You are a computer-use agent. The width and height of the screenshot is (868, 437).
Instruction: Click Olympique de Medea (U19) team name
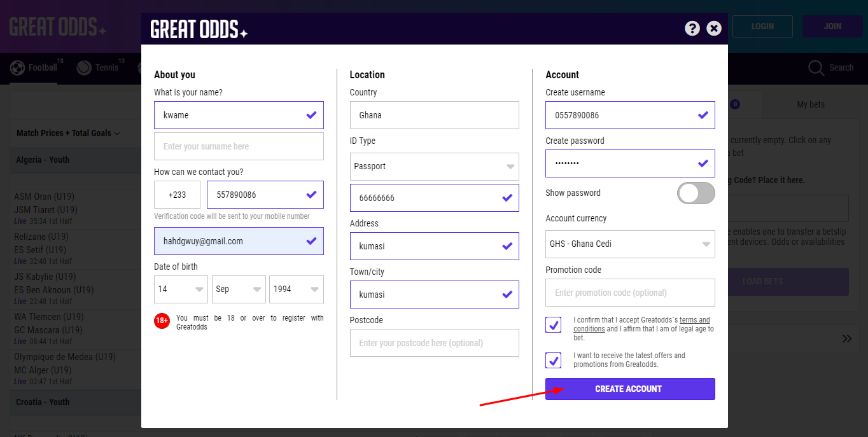pyautogui.click(x=65, y=357)
